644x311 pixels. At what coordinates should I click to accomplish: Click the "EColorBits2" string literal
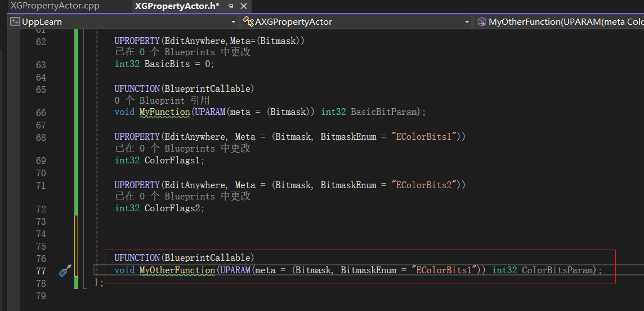point(424,185)
